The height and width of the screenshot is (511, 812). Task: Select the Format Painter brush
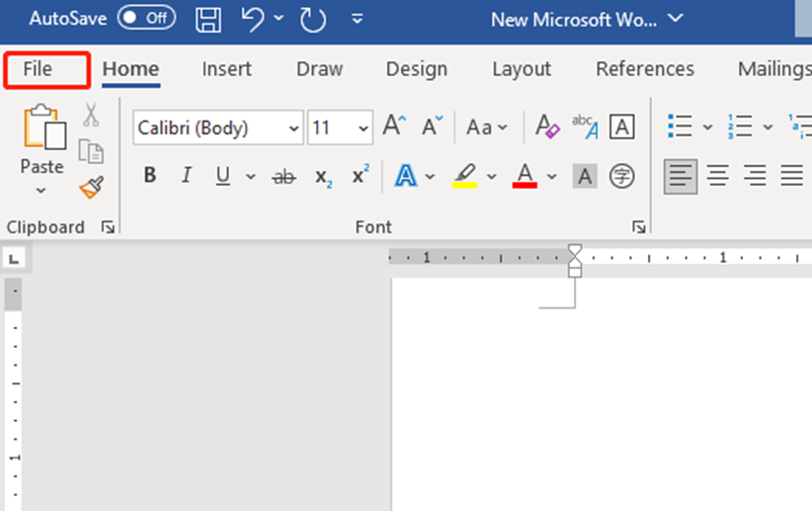[92, 187]
